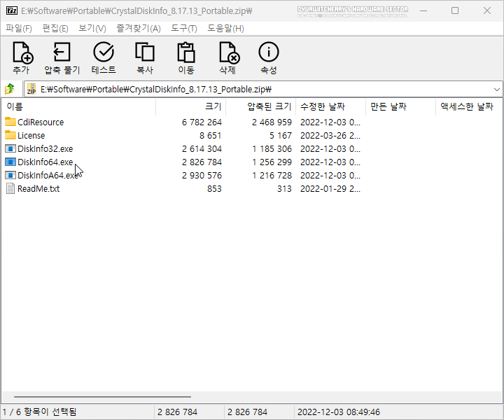
Task: Expand the address bar path dropdown
Action: click(x=496, y=90)
